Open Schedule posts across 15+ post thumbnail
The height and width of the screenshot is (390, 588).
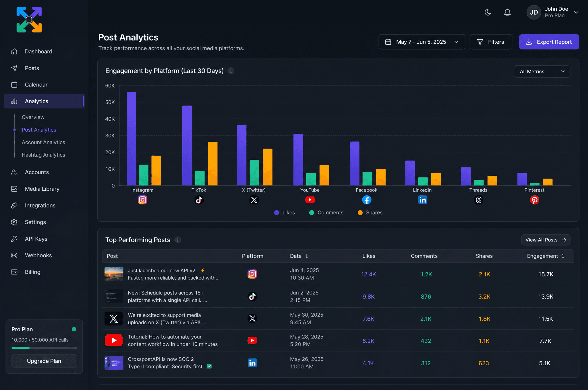114,296
